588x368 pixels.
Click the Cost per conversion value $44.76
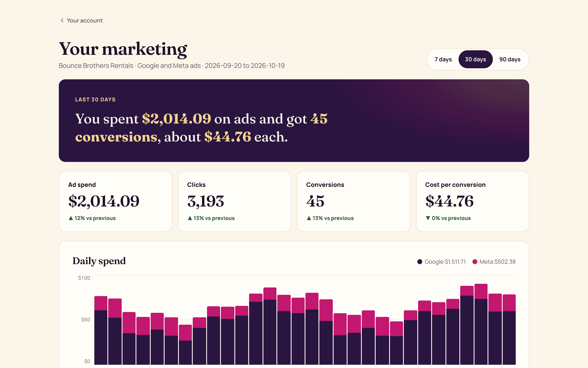click(x=449, y=201)
